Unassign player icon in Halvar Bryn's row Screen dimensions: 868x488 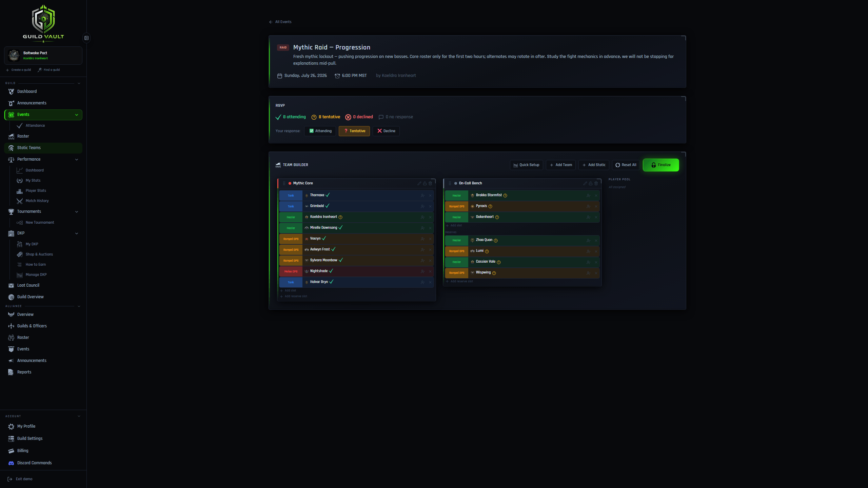pos(422,282)
